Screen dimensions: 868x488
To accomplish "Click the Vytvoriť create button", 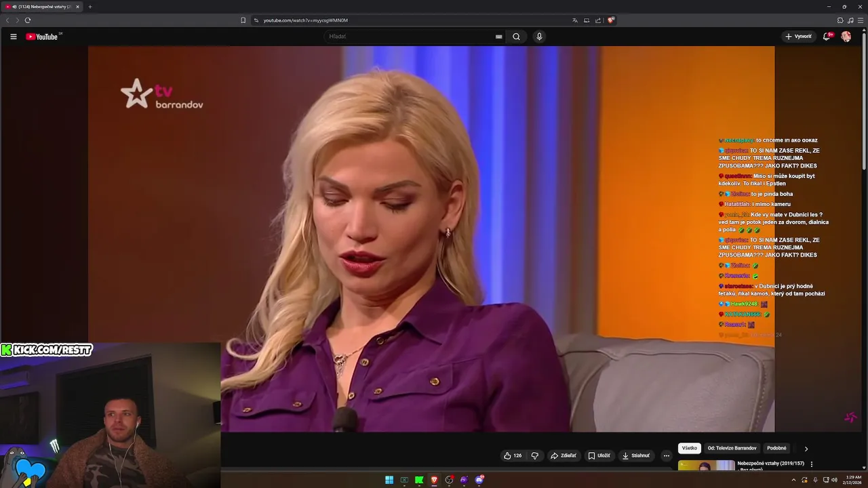I will pyautogui.click(x=798, y=37).
